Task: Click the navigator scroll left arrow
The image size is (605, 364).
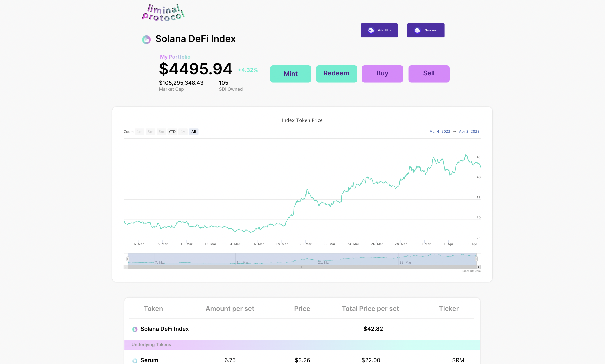Action: (126, 267)
